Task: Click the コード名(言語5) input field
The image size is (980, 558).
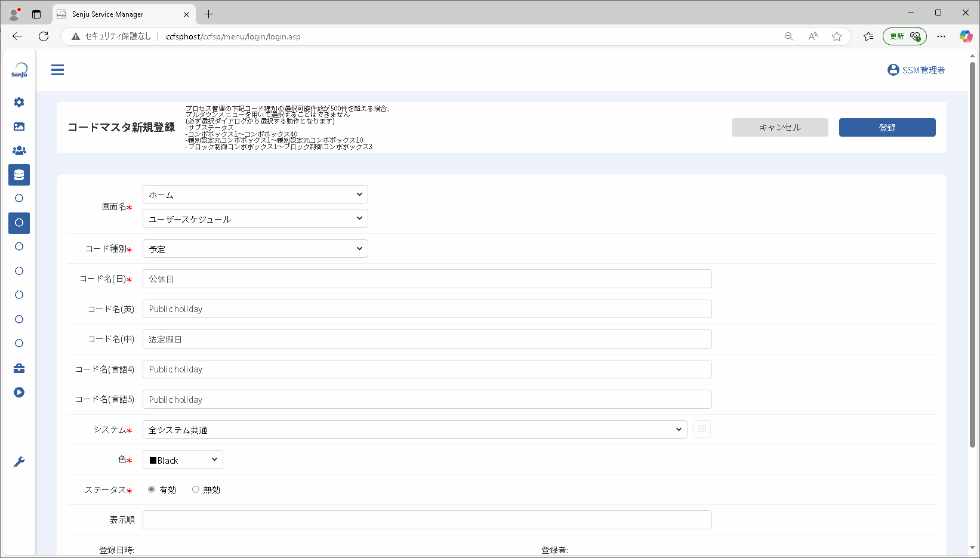Action: click(x=427, y=399)
